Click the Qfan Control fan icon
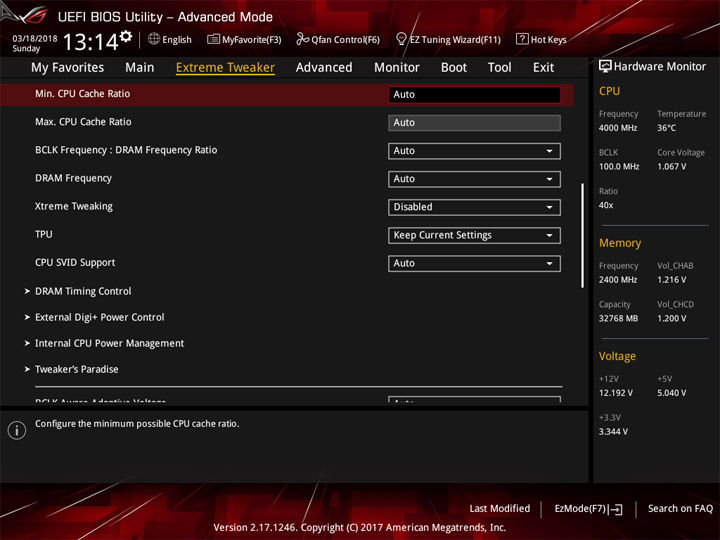This screenshot has width=720, height=540. [x=302, y=39]
